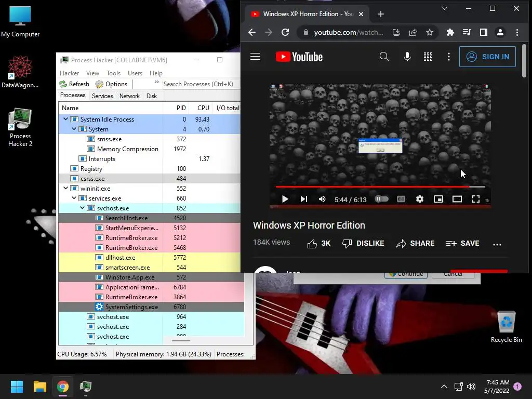Collapse the services.exe node
532x399 pixels.
pyautogui.click(x=74, y=198)
